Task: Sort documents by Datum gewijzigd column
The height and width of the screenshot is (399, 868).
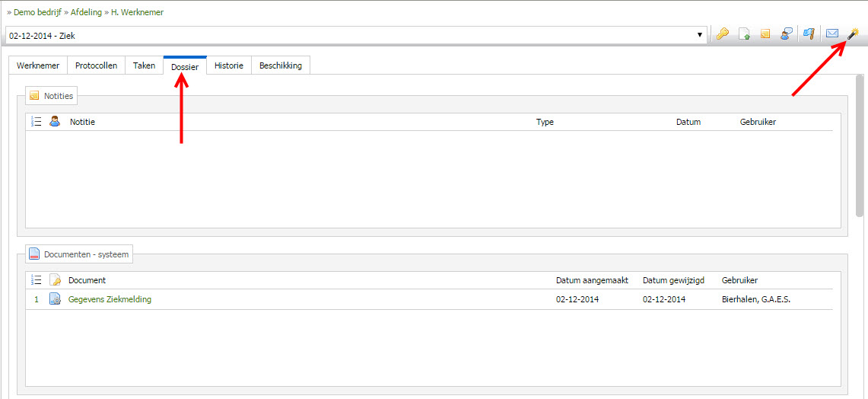Action: pyautogui.click(x=674, y=280)
